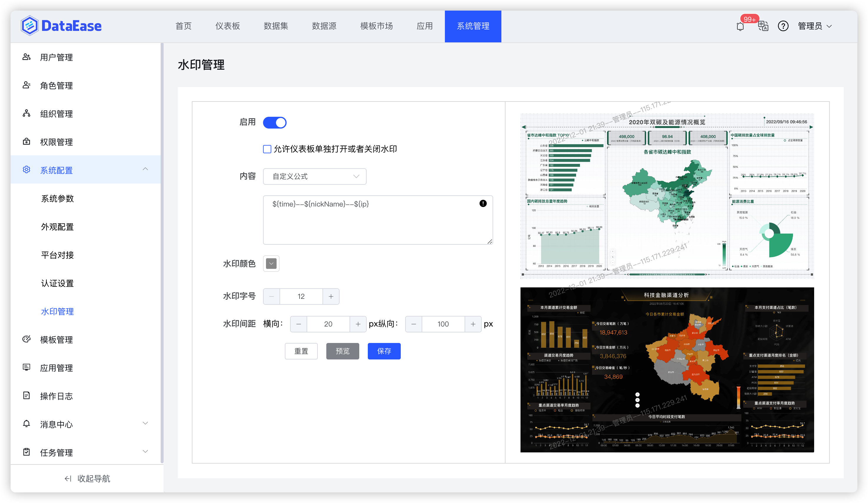Viewport: 868px width, 503px height.
Task: Click the DataEase logo
Action: coord(61,26)
